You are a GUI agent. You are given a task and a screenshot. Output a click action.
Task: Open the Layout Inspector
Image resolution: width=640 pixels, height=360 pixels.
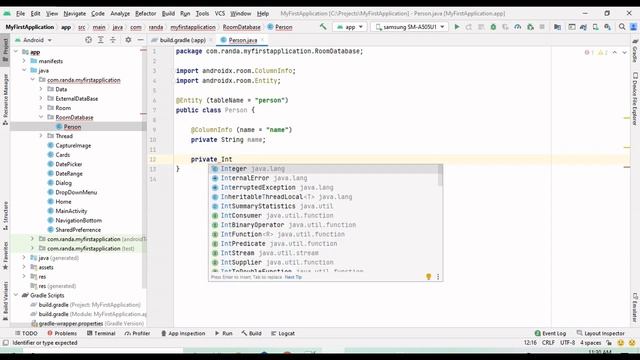(x=600, y=333)
